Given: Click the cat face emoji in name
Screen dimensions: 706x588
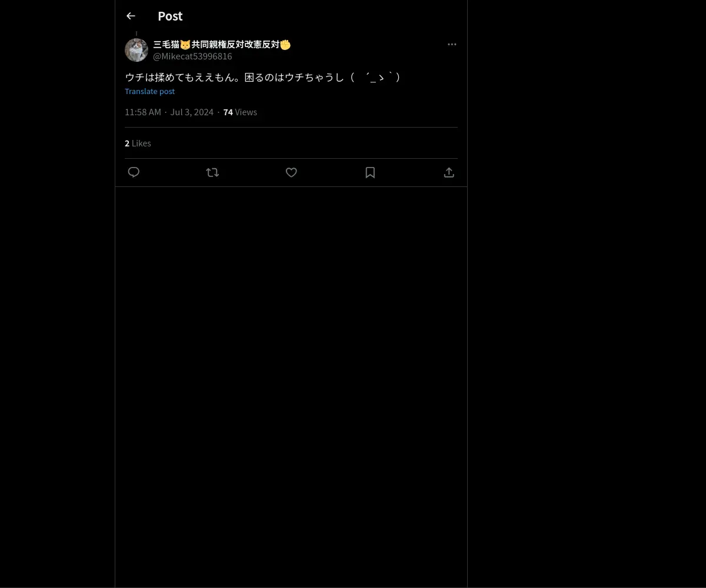Looking at the screenshot, I should pos(185,45).
